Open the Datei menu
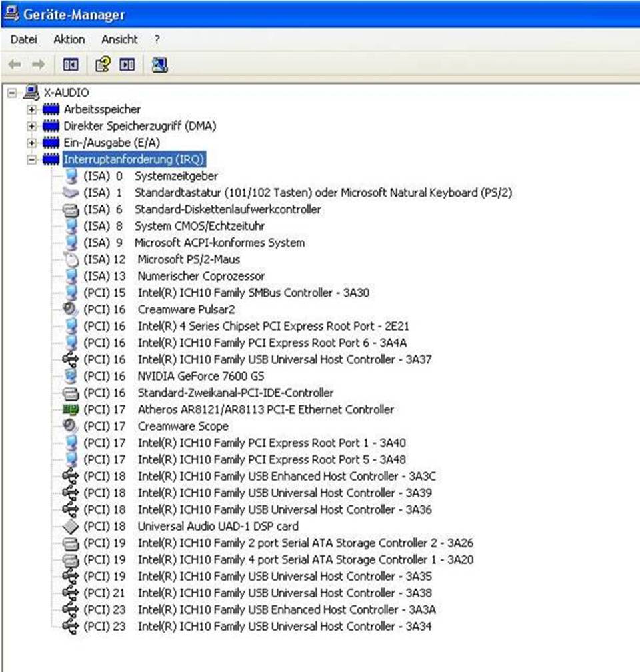Image resolution: width=640 pixels, height=672 pixels. click(x=23, y=39)
